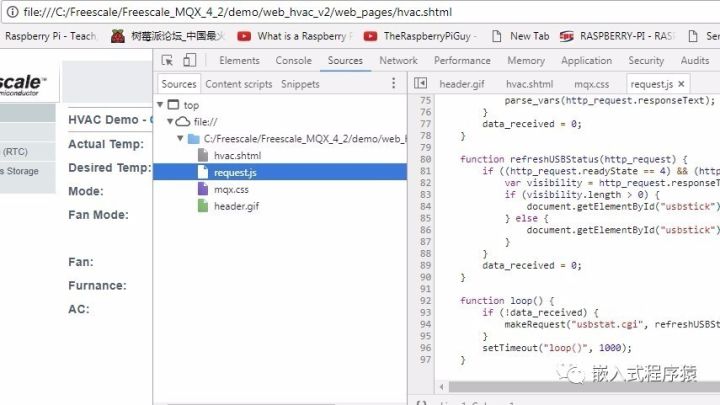Switch editor to header.gif tab
The image size is (720, 405).
point(462,84)
